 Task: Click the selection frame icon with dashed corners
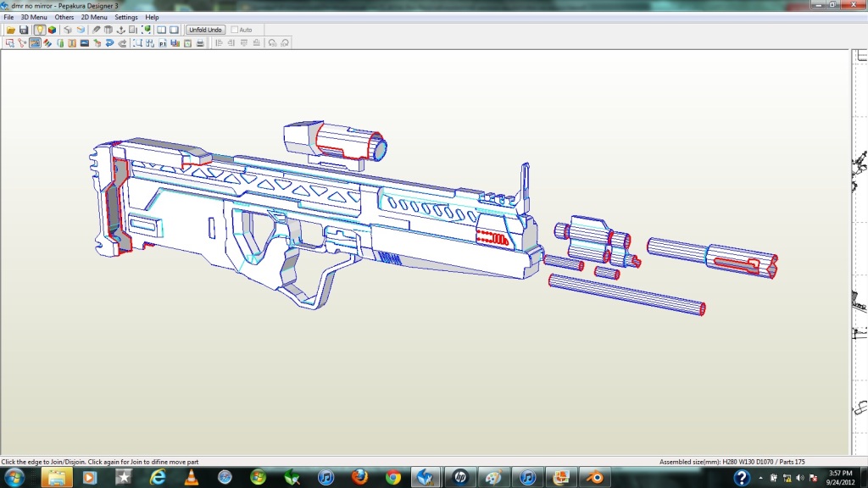point(137,43)
